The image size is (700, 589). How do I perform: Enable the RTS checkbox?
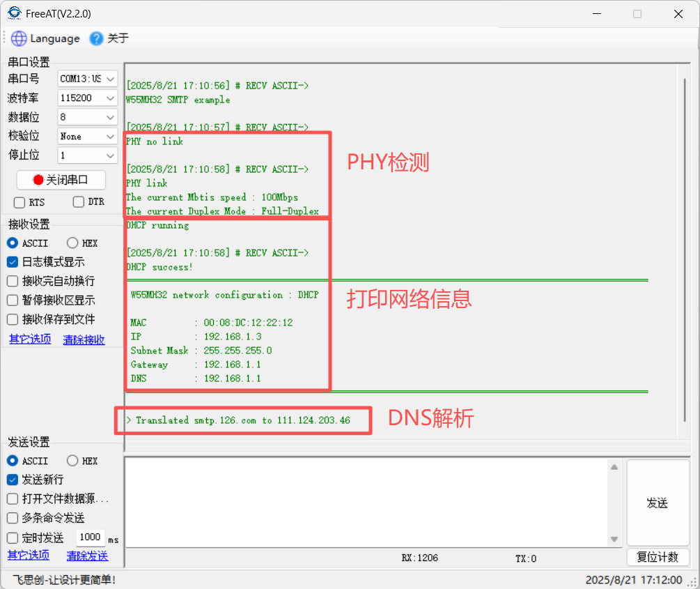click(x=20, y=202)
